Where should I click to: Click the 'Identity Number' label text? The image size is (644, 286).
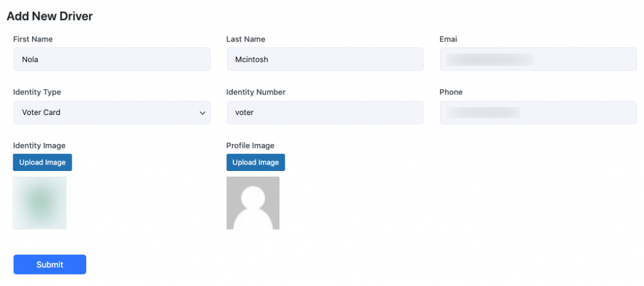(x=255, y=92)
